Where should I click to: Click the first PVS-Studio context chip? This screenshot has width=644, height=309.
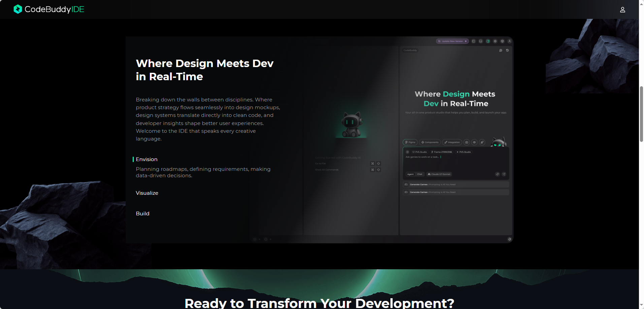419,152
